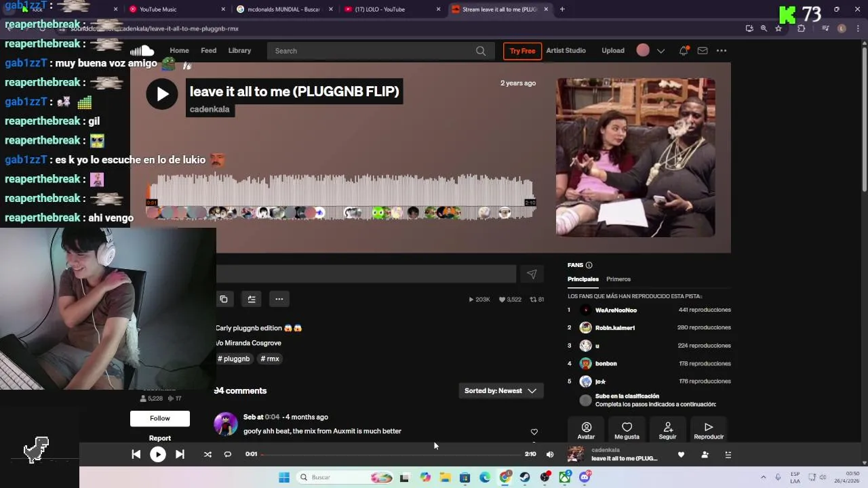
Task: Open the Upload page
Action: coord(613,51)
